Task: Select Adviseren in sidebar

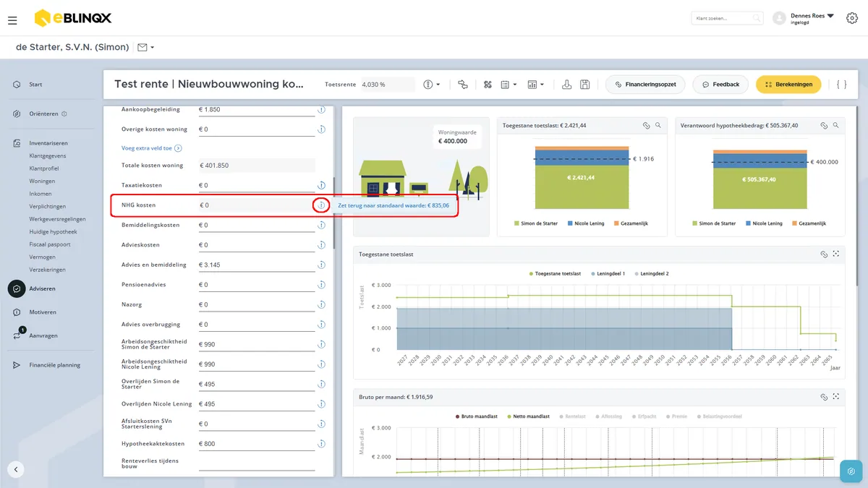Action: pos(42,288)
